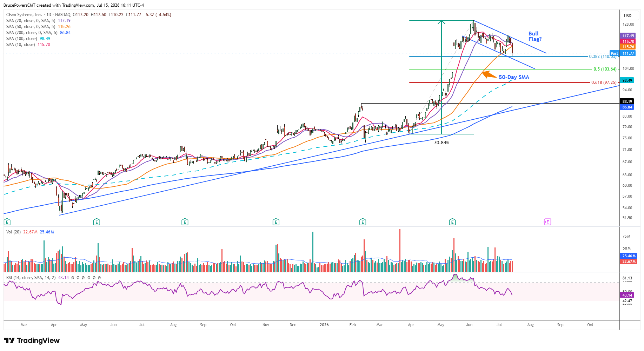Click the 79.00 price axis label
Screen dimensions: 644x351
(x=628, y=127)
